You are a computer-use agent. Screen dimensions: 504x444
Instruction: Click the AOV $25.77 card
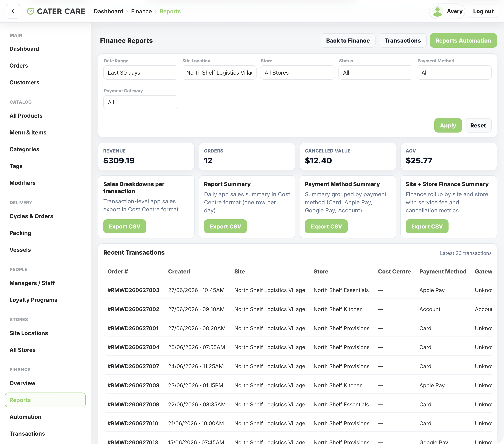click(449, 156)
